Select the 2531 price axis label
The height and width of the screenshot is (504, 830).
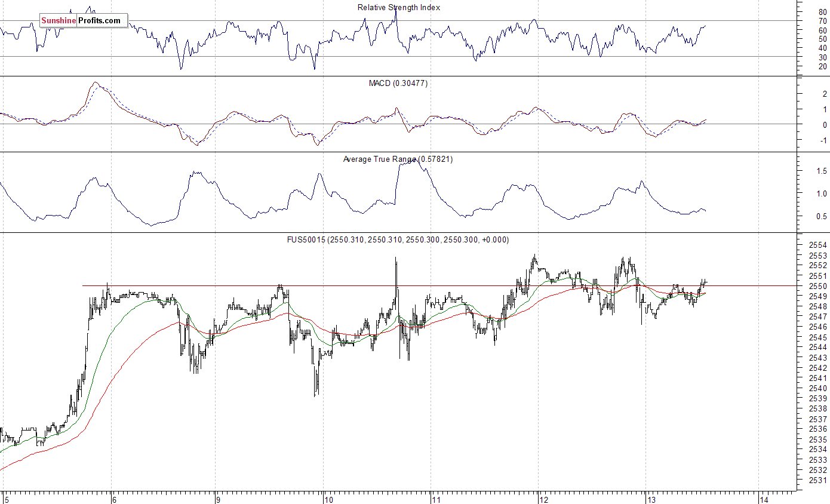click(x=817, y=480)
